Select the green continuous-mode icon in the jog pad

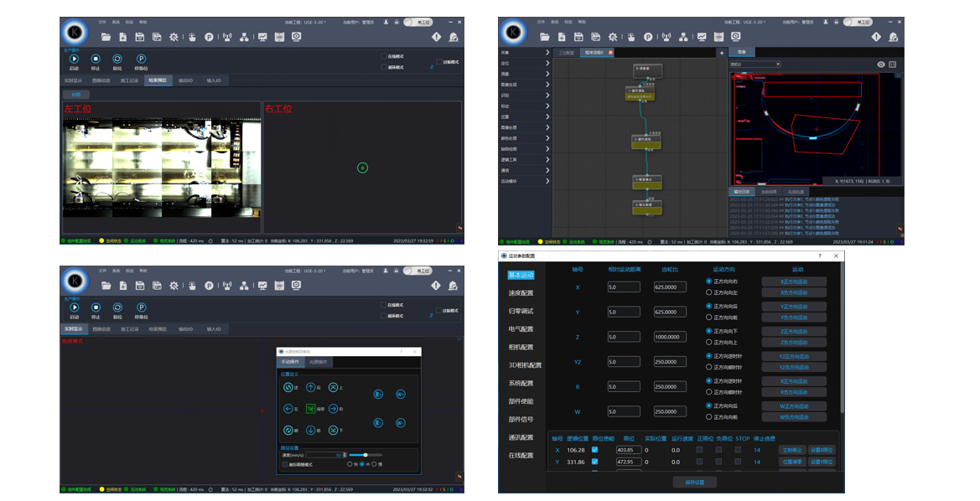(x=311, y=409)
